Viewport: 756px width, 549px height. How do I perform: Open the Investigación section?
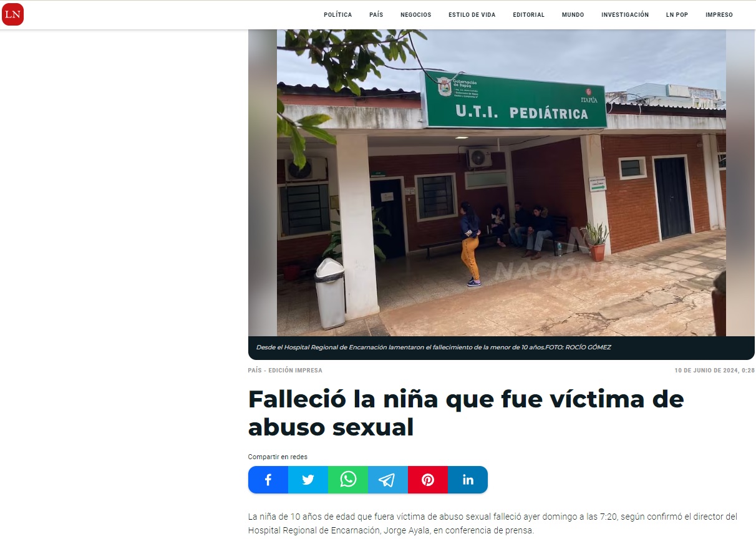[x=625, y=15]
